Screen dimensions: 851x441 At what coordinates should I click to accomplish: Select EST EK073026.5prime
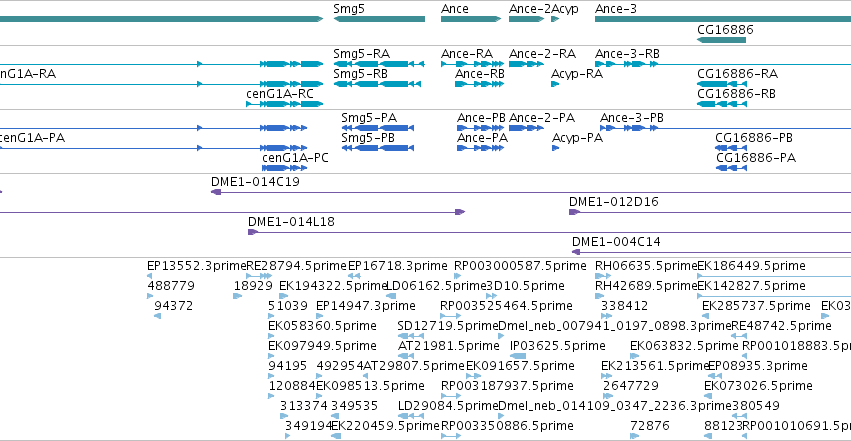(758, 386)
